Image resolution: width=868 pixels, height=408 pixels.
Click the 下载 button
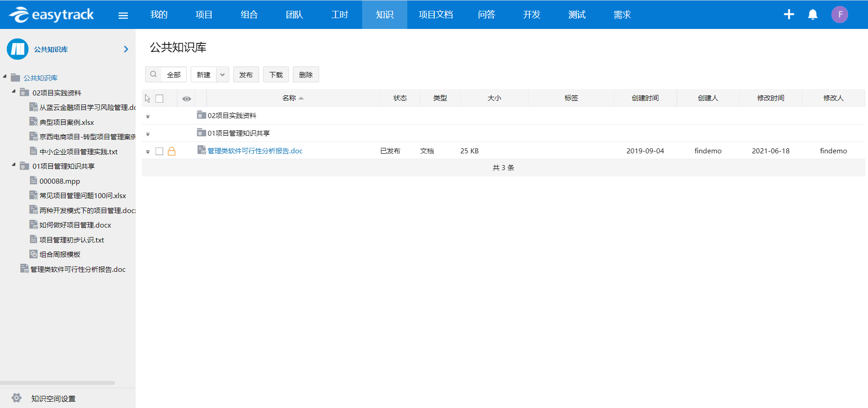click(x=276, y=75)
